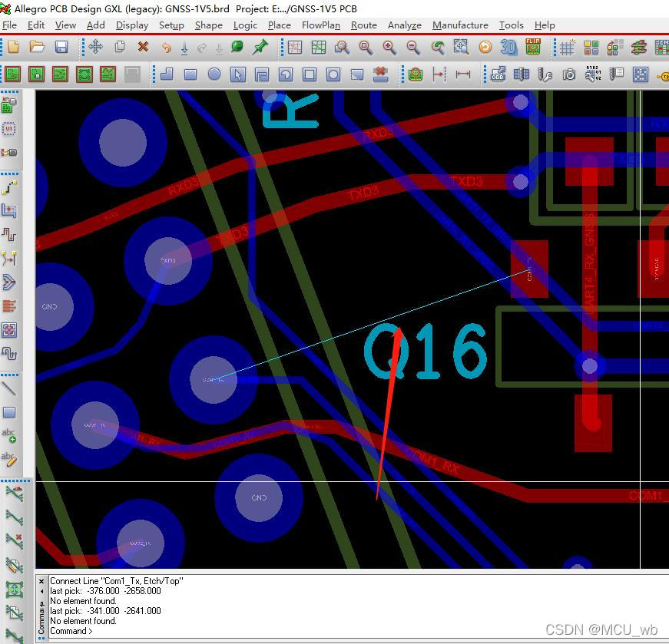Click the green pushpin Fix icon
The width and height of the screenshot is (669, 644).
[x=260, y=48]
